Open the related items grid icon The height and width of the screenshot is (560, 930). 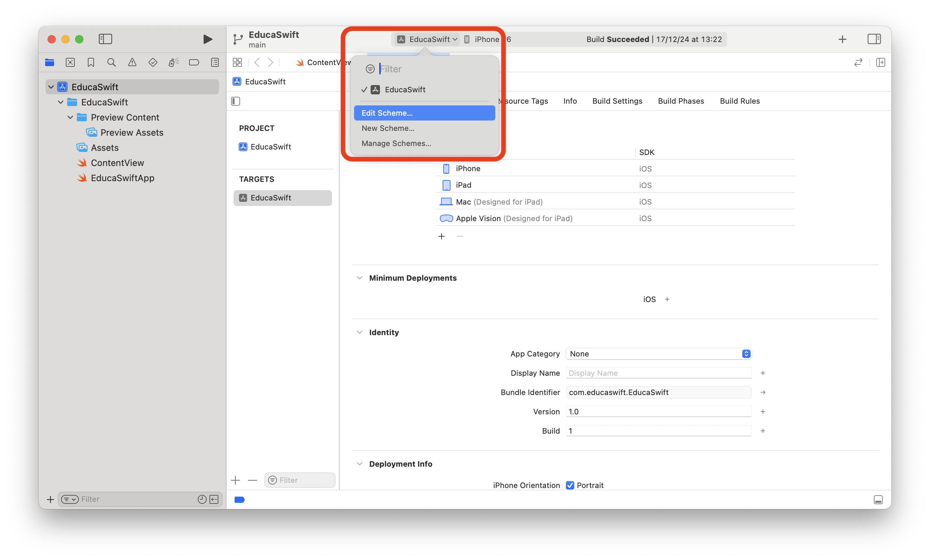[237, 62]
